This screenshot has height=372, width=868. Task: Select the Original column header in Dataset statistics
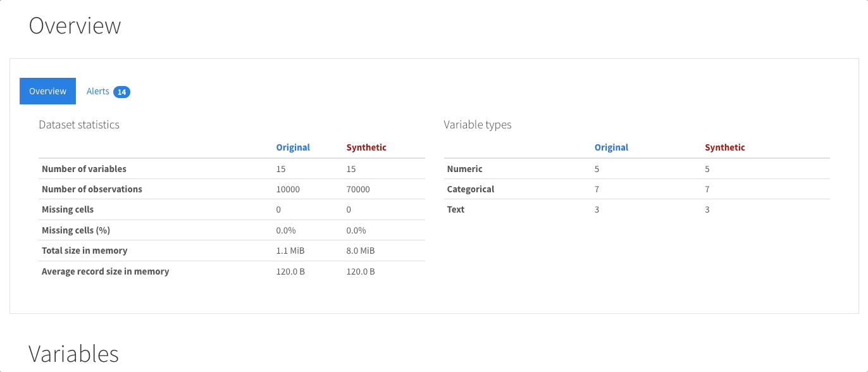[x=293, y=147]
